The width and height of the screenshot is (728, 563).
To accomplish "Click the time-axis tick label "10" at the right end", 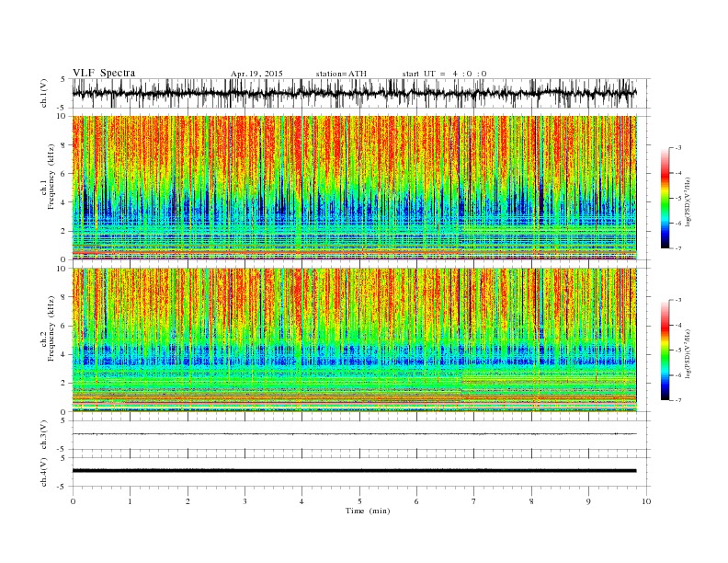I will click(x=646, y=501).
